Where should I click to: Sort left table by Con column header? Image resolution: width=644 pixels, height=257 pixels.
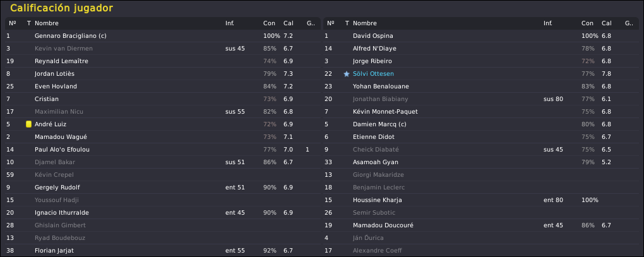tap(268, 23)
